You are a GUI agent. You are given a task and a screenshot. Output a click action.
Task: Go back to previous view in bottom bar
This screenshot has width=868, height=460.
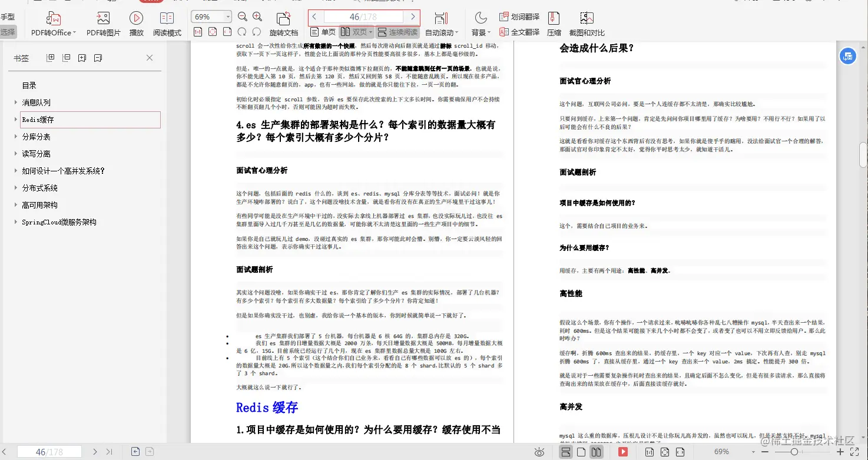(x=135, y=452)
